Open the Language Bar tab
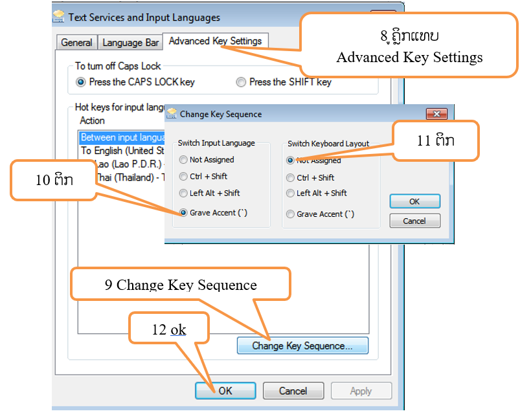The height and width of the screenshot is (420, 531). tap(130, 43)
